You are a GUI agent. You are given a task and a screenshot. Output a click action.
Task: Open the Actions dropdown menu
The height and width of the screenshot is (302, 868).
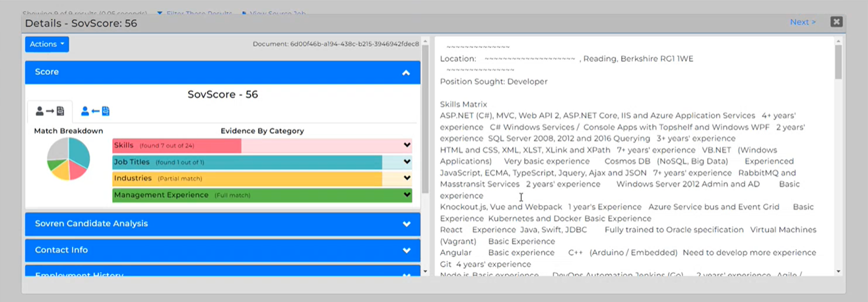point(47,44)
